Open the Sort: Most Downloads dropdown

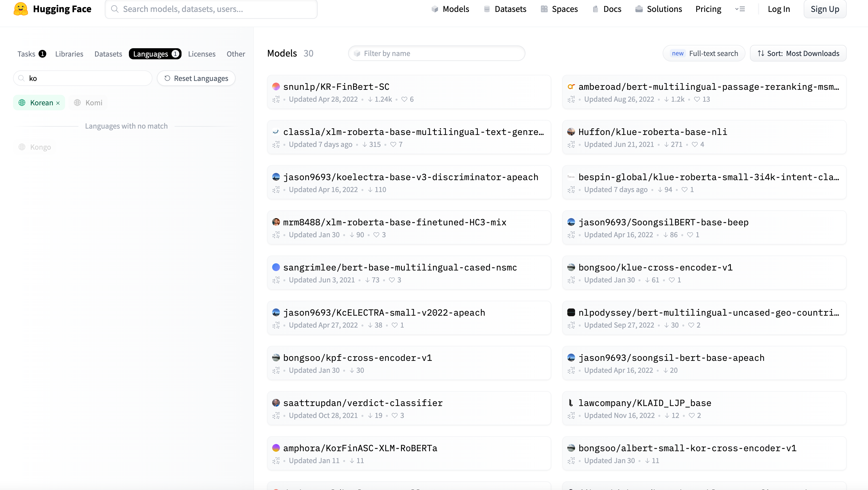(798, 53)
